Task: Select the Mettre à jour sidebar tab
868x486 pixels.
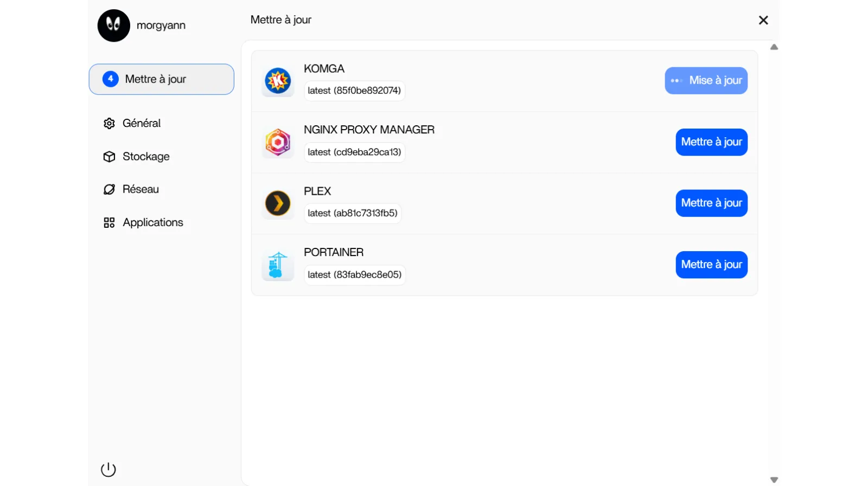Action: click(x=161, y=79)
